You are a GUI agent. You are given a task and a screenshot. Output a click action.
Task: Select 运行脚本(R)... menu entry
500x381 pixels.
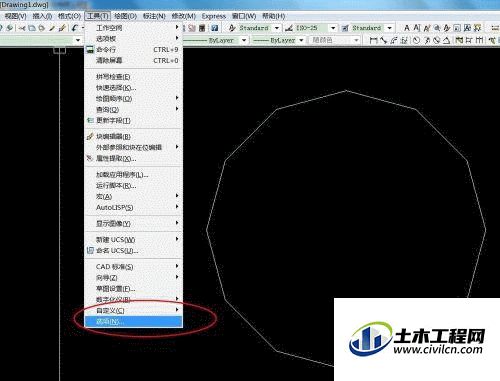133,186
